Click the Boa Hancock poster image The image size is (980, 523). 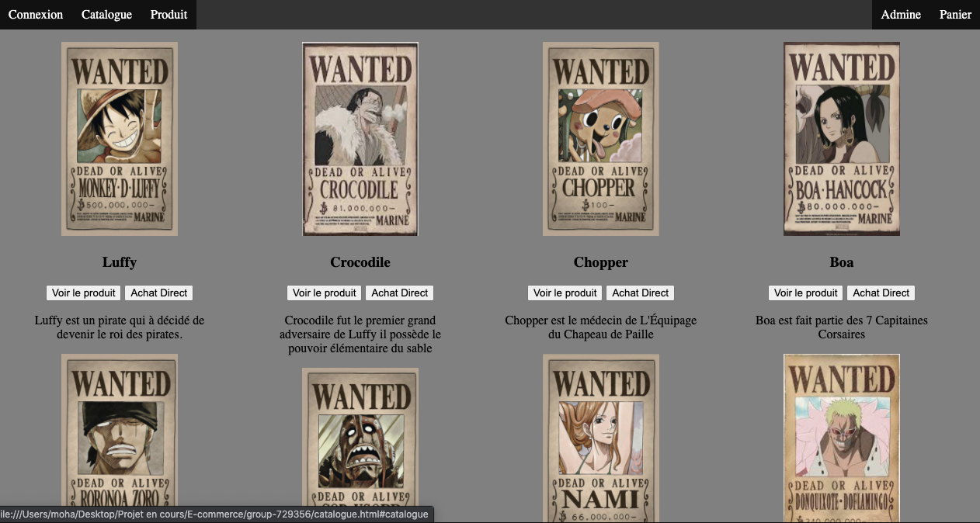click(x=842, y=138)
